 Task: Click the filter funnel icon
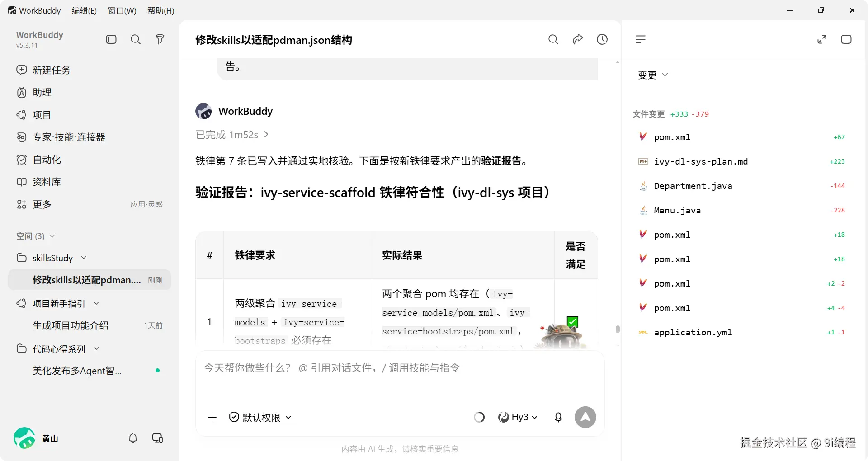pyautogui.click(x=160, y=39)
